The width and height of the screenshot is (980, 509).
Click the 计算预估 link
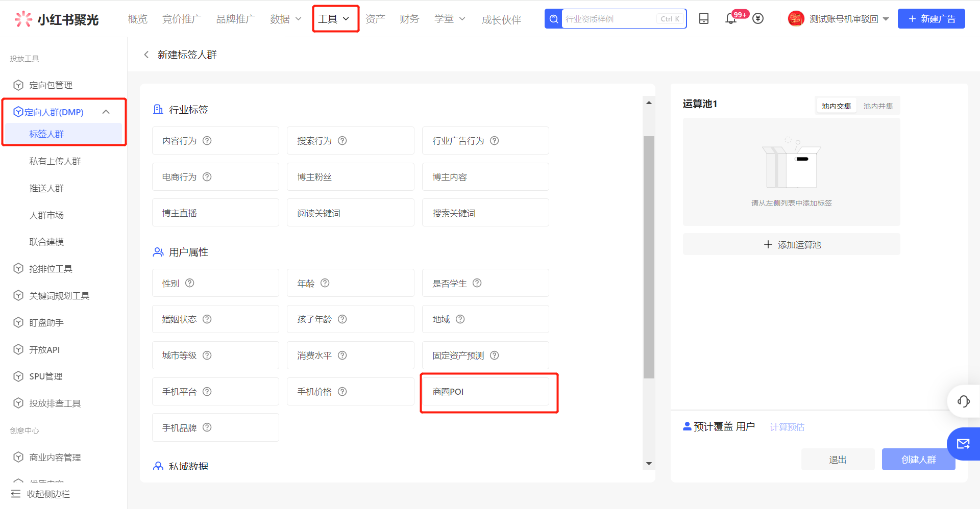(x=787, y=427)
